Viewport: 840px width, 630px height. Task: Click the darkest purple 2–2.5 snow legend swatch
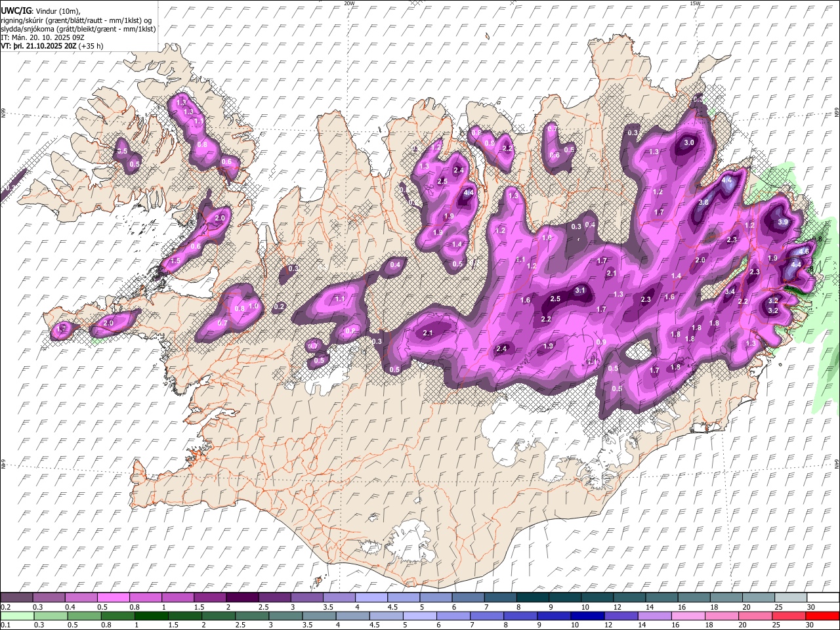coord(241,597)
